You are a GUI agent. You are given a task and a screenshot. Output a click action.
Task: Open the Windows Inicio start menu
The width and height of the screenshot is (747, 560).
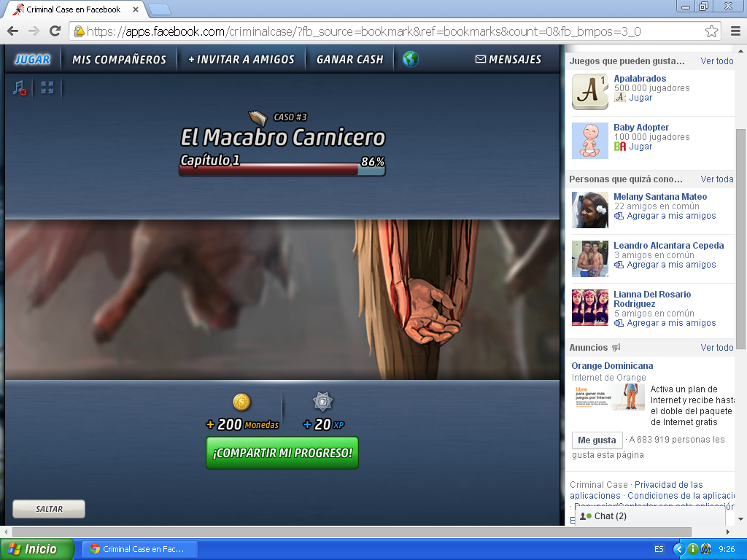[x=36, y=549]
